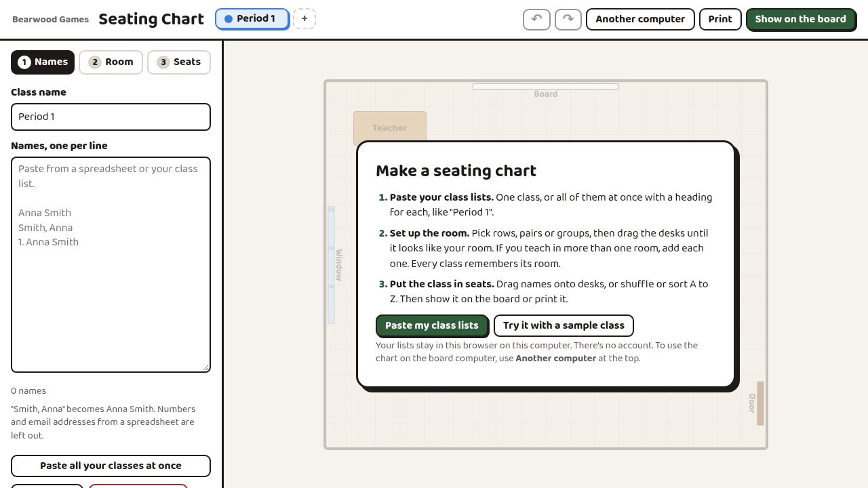The height and width of the screenshot is (488, 868).
Task: Switch to the Period 1 class tab
Action: pos(252,19)
